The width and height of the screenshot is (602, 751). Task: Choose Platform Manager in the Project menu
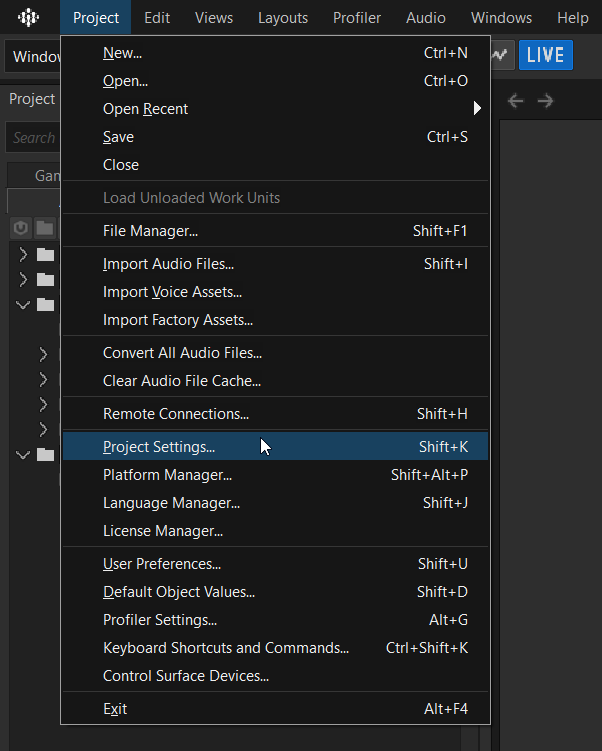coord(167,475)
